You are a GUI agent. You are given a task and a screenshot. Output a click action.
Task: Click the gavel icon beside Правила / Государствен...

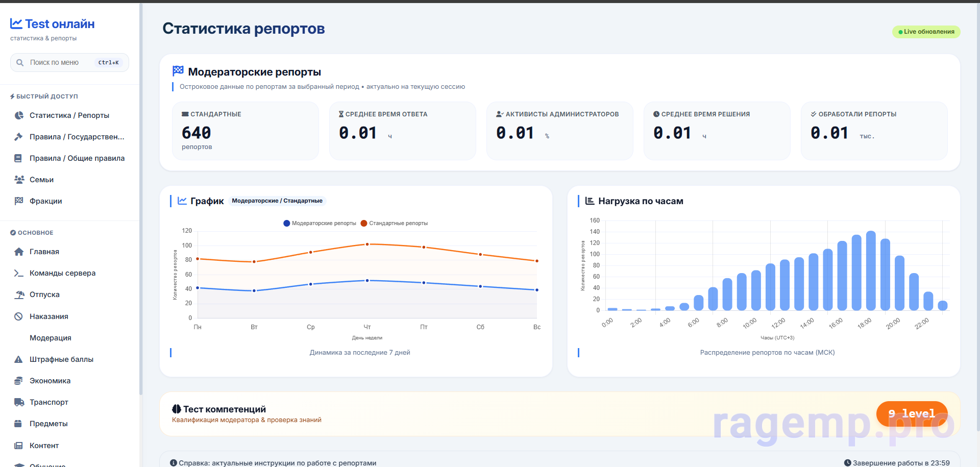coord(19,137)
